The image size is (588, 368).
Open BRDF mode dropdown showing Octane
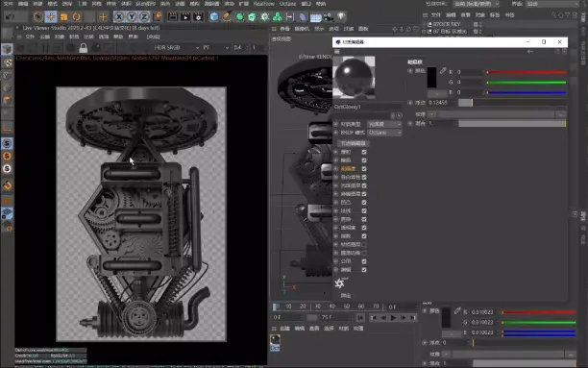[384, 133]
